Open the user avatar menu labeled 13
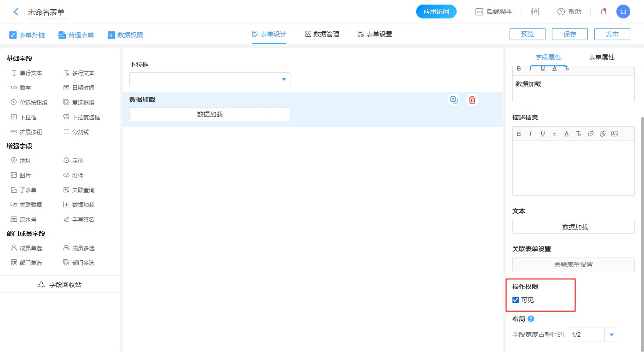This screenshot has height=352, width=644. (623, 12)
